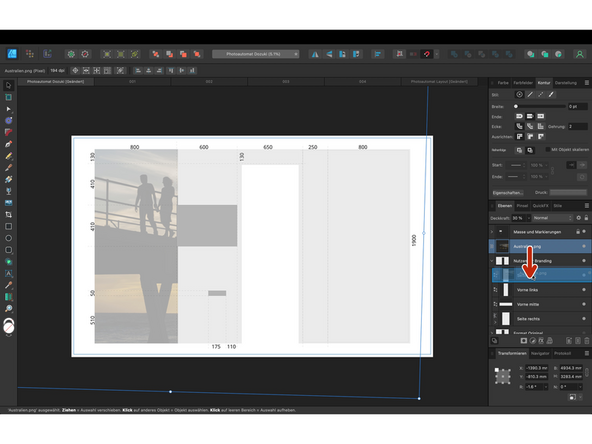This screenshot has width=592, height=444.
Task: Open the layer effects fx icon
Action: pos(541,341)
